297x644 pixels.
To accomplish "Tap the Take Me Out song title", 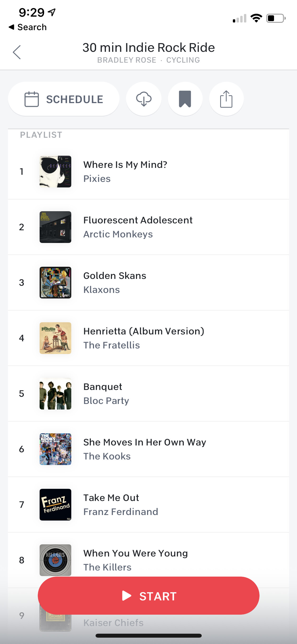I will (111, 498).
